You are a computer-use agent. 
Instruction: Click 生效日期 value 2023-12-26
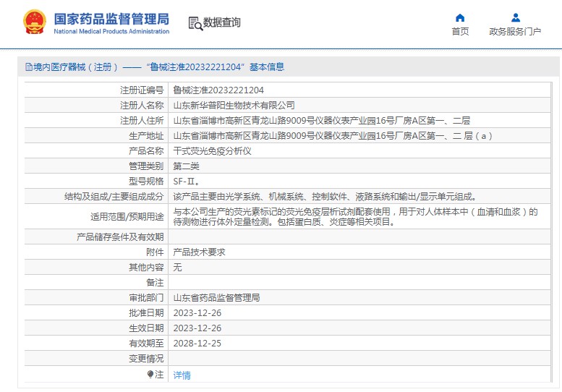pyautogui.click(x=197, y=328)
